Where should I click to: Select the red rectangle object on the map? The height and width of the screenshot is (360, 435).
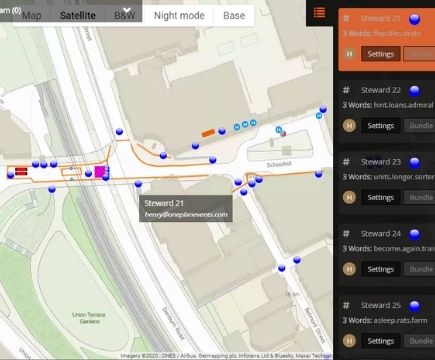(x=21, y=171)
